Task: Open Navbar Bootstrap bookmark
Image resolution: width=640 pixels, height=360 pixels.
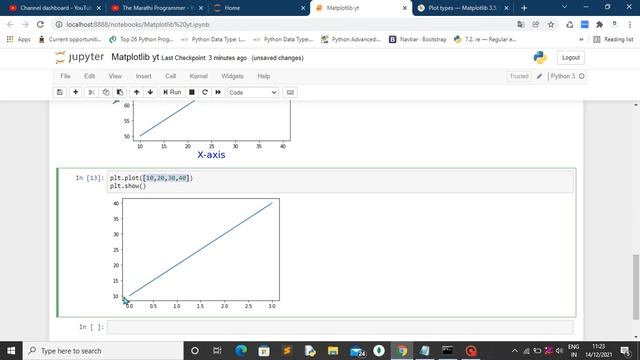Action: point(418,39)
